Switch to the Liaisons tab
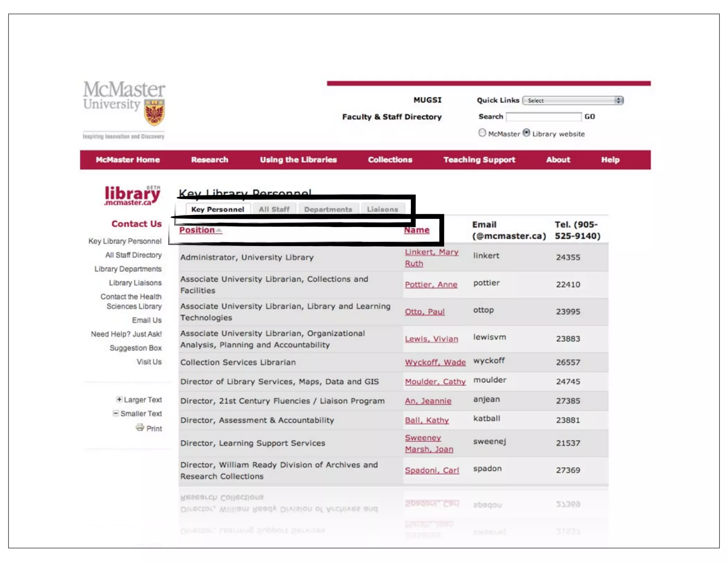 [382, 209]
